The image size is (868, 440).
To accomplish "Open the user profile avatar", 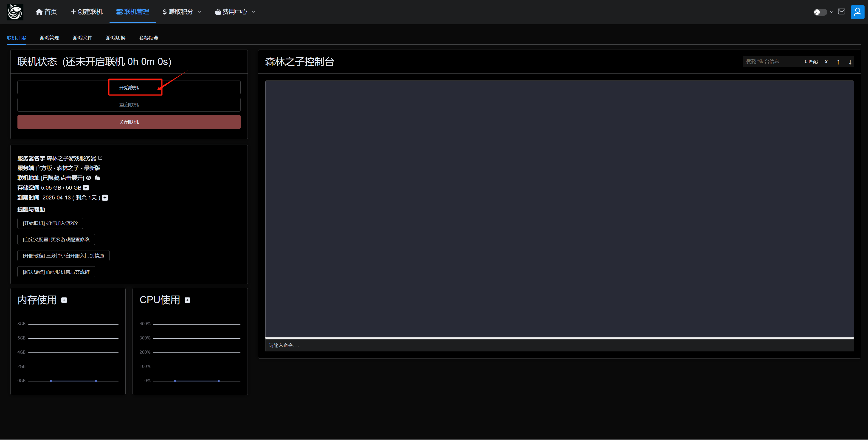I will coord(857,12).
